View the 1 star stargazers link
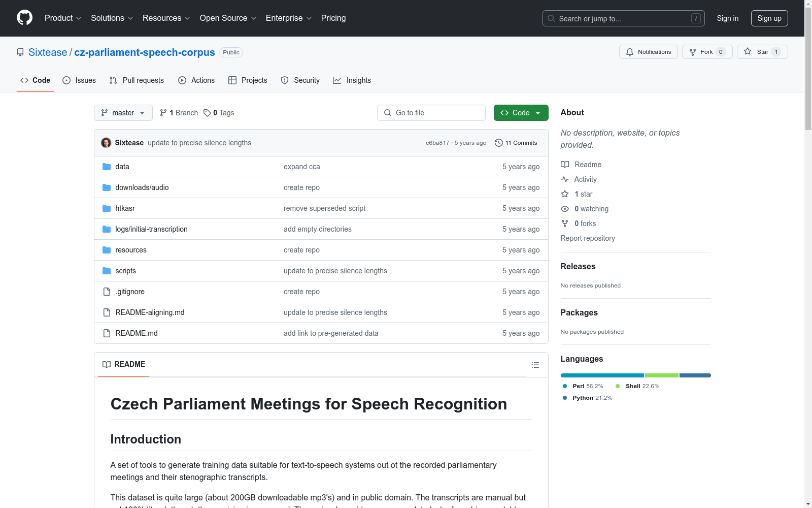The width and height of the screenshot is (812, 508). click(577, 194)
